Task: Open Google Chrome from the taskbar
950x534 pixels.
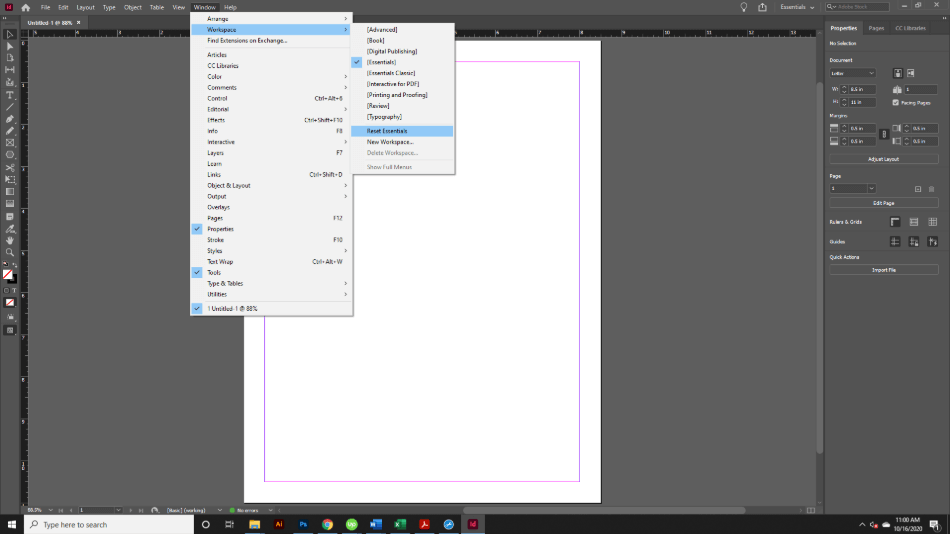Action: pos(327,524)
